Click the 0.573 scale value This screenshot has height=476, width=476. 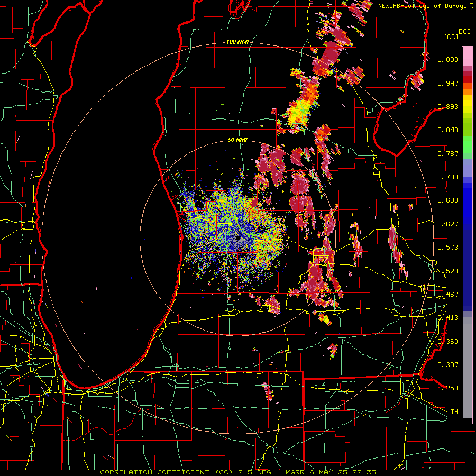(448, 248)
